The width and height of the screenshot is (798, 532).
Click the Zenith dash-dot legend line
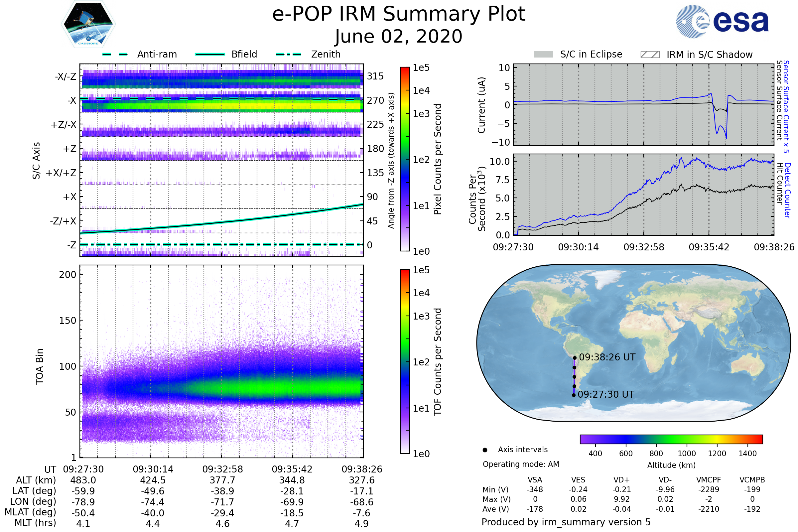[288, 54]
